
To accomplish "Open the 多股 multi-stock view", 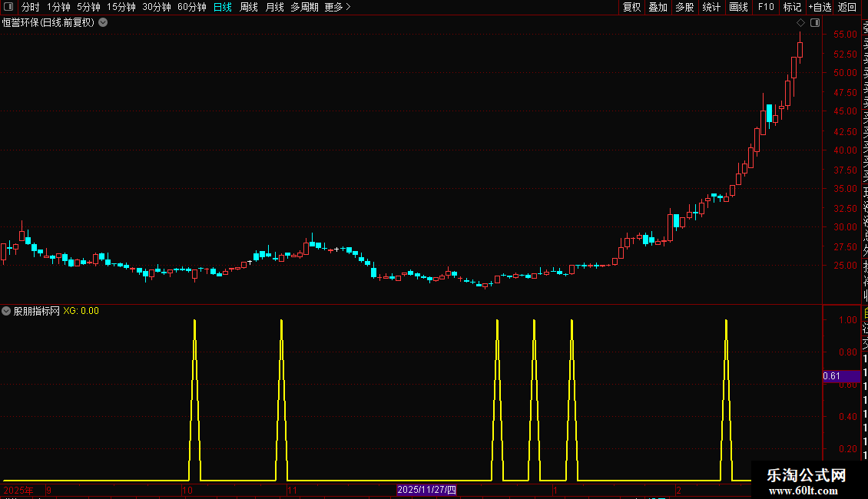I will (x=684, y=7).
